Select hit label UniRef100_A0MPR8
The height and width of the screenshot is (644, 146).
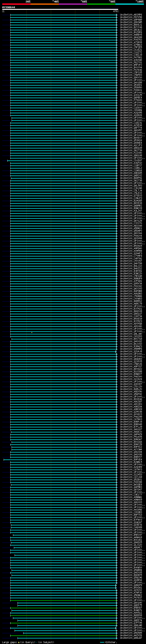pos(131,251)
